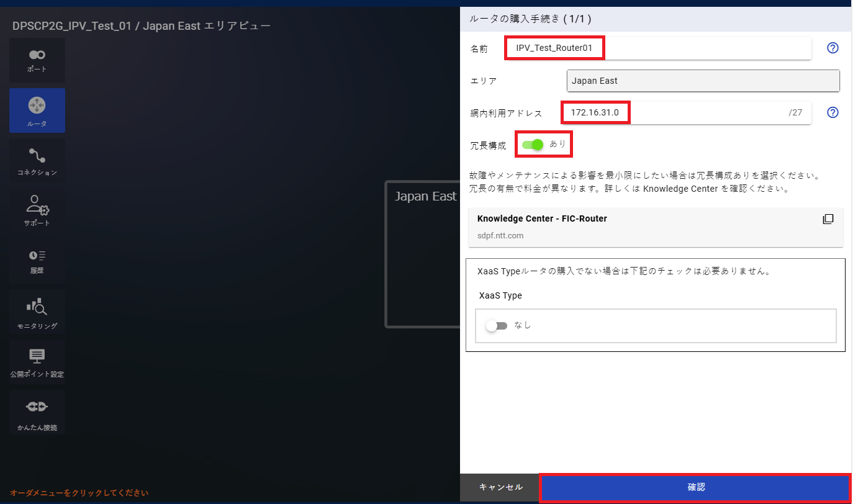The height and width of the screenshot is (504, 853).
Task: Click the /27 subnet suffix text
Action: (x=795, y=113)
